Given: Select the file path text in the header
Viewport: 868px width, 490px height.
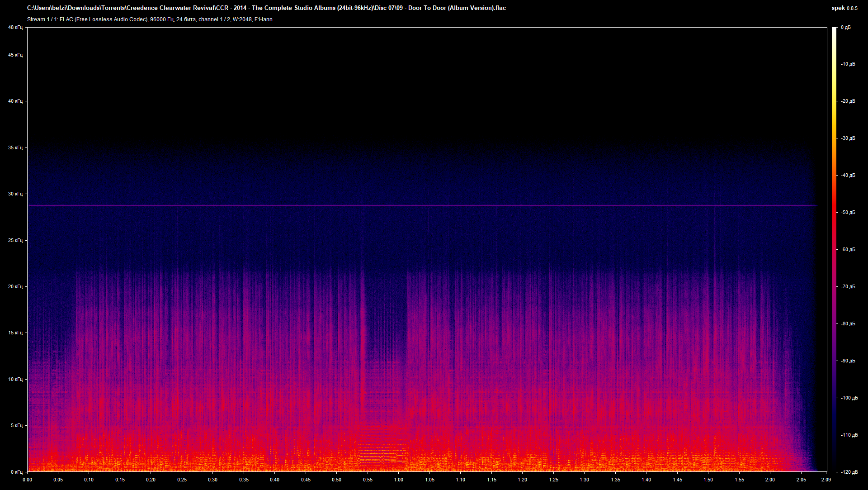Looking at the screenshot, I should (x=266, y=8).
